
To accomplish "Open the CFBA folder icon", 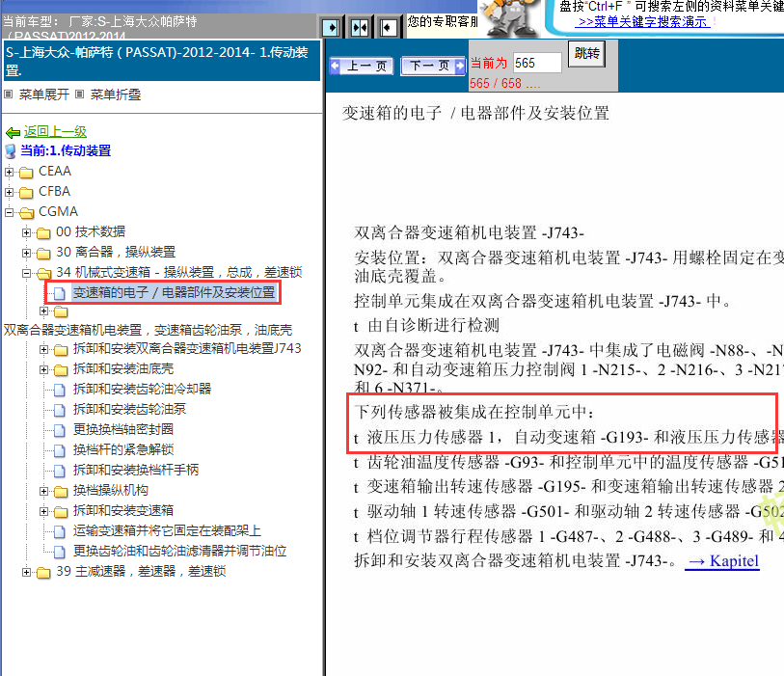I will tap(26, 193).
